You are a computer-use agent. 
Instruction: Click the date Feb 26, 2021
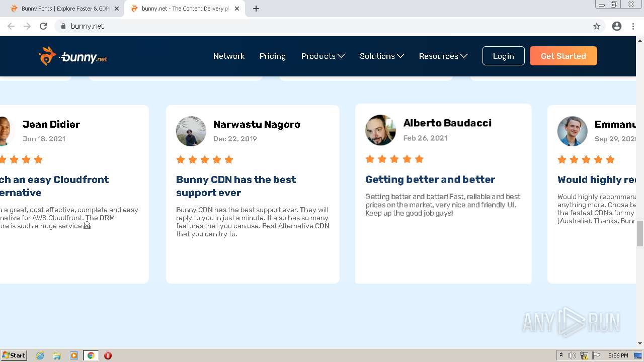pos(426,138)
